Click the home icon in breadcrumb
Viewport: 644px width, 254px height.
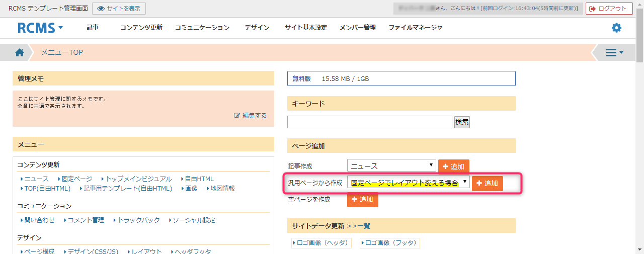coord(20,52)
